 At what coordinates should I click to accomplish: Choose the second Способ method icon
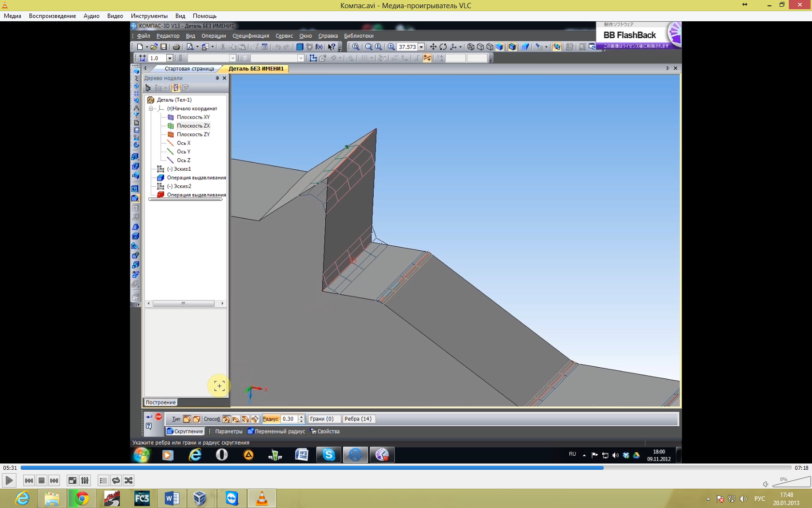click(236, 419)
